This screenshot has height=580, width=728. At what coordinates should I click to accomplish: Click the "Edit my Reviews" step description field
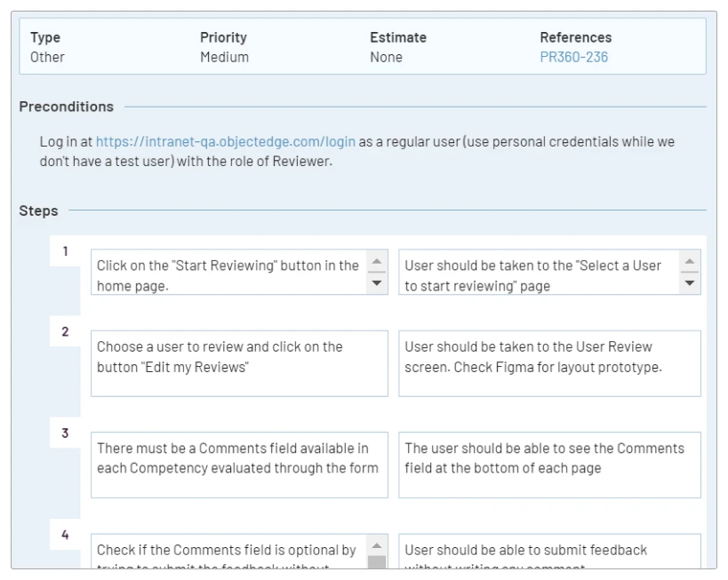click(x=239, y=362)
